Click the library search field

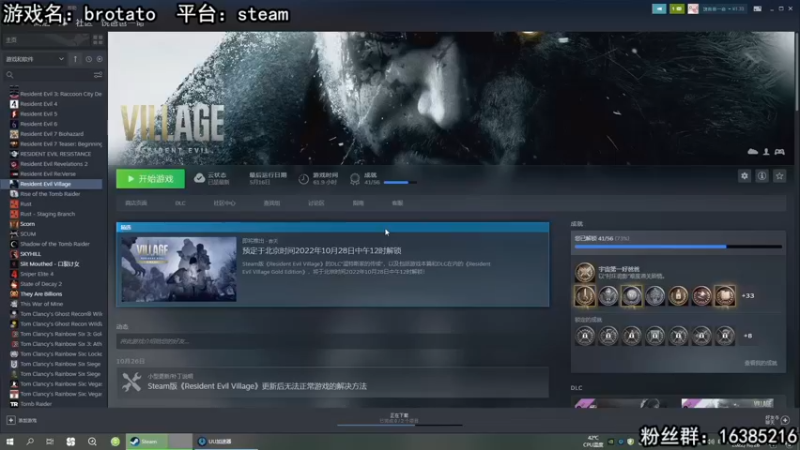point(48,75)
